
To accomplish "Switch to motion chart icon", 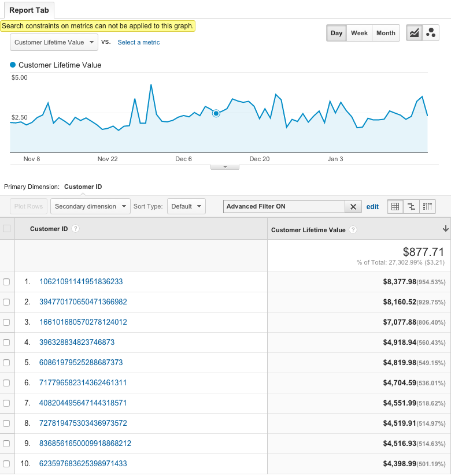I will [431, 33].
